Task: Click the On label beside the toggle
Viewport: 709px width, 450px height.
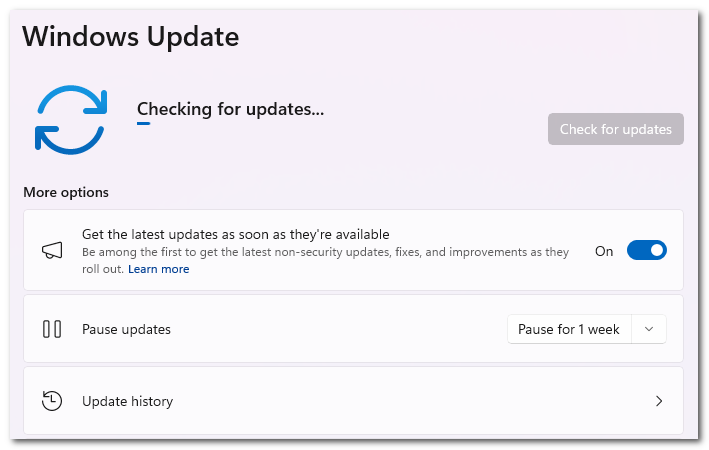Action: (604, 251)
